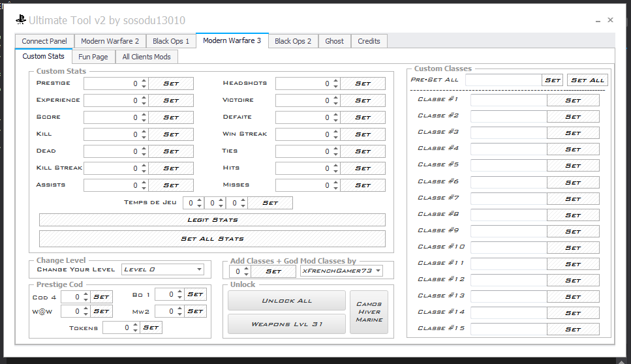Expand the xFrenchGamer73 classes dropdown
The height and width of the screenshot is (364, 631).
(341, 271)
